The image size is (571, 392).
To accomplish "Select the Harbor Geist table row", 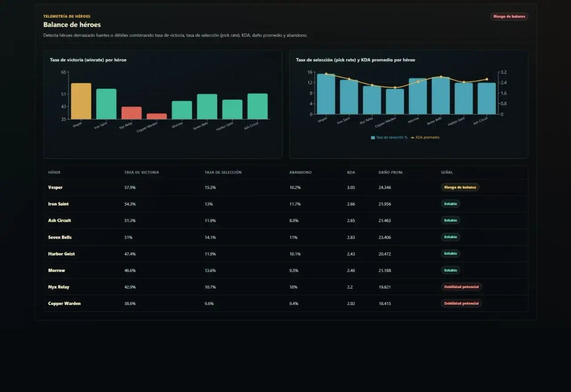I will (285, 254).
